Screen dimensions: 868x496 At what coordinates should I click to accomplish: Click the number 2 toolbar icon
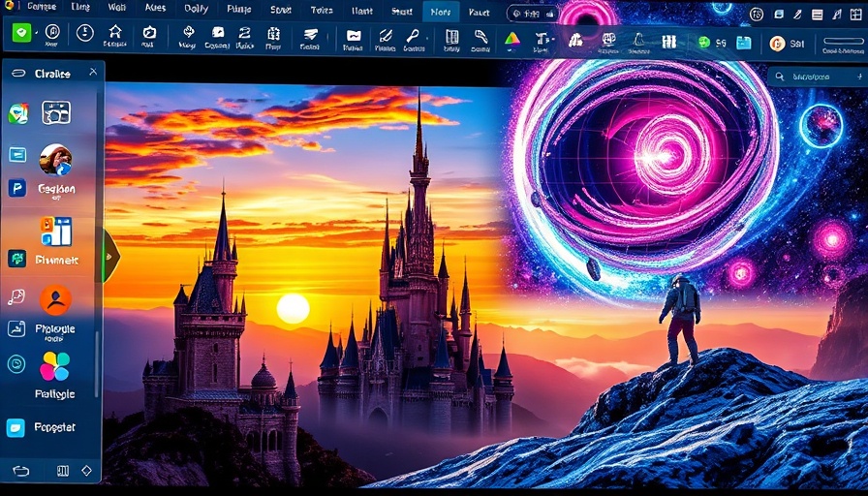(245, 32)
